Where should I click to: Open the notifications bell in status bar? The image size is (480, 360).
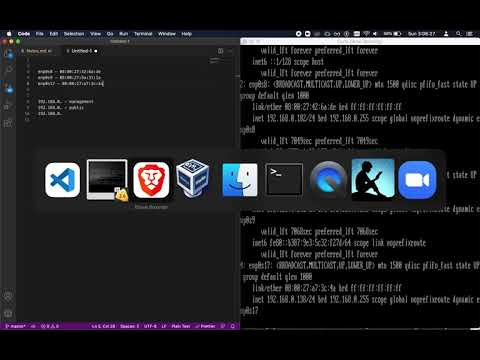[233, 326]
